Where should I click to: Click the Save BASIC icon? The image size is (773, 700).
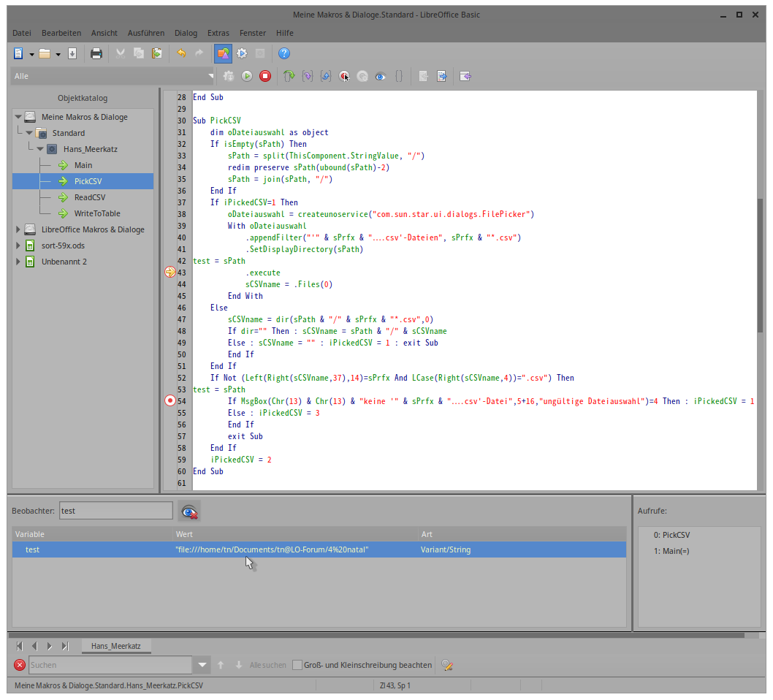pos(442,76)
